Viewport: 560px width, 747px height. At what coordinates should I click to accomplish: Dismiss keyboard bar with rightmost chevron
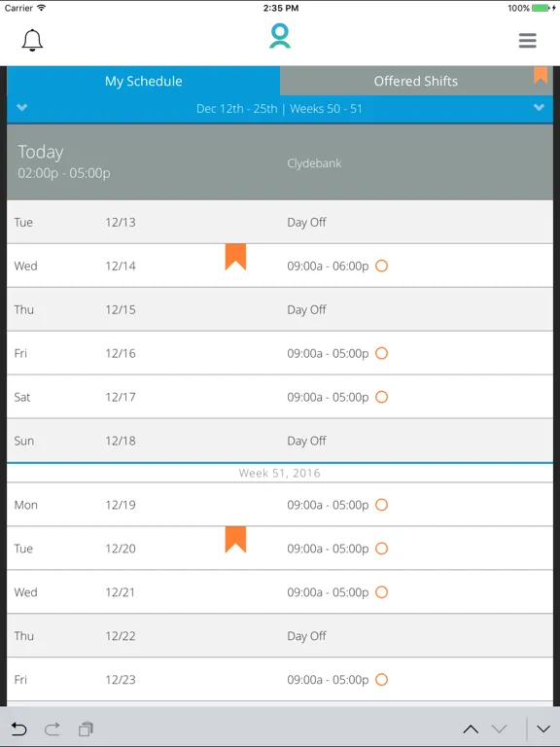[x=543, y=729]
